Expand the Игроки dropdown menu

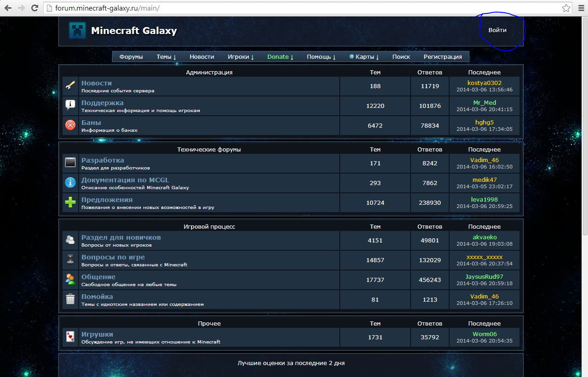coord(241,57)
